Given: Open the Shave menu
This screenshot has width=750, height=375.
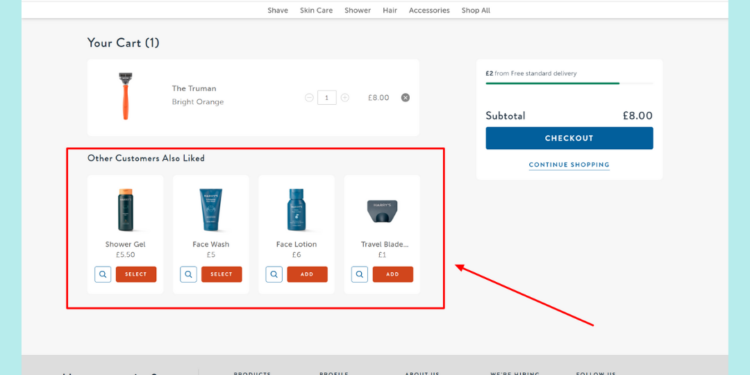Looking at the screenshot, I should 277,11.
